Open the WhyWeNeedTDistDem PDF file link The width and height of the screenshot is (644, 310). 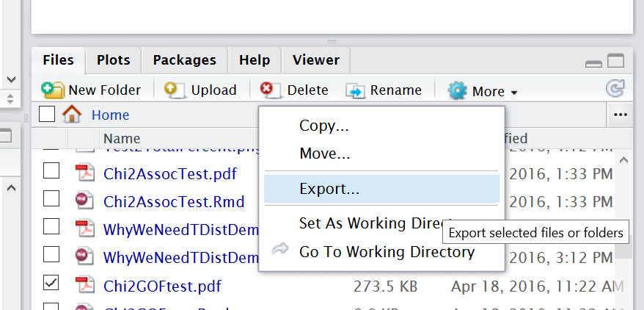tap(180, 229)
